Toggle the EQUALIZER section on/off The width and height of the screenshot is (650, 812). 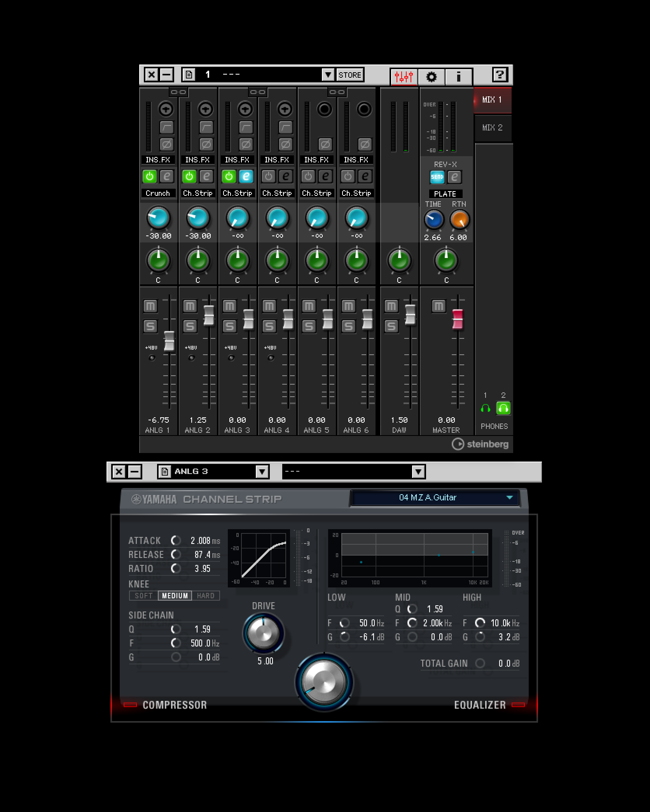(x=518, y=705)
